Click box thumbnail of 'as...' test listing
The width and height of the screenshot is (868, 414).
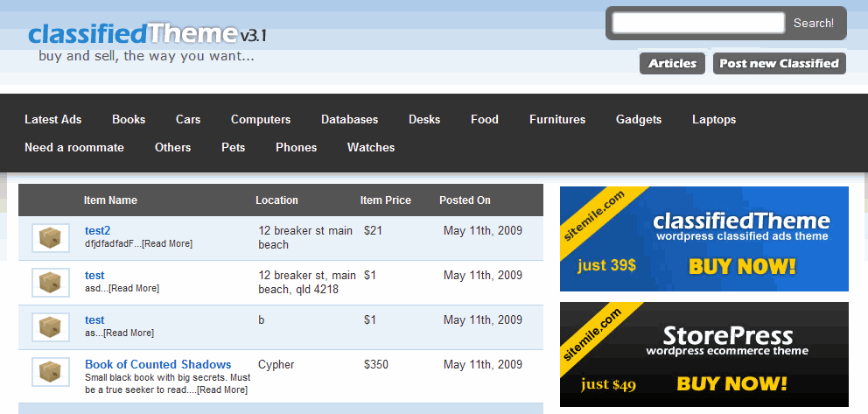(x=51, y=327)
